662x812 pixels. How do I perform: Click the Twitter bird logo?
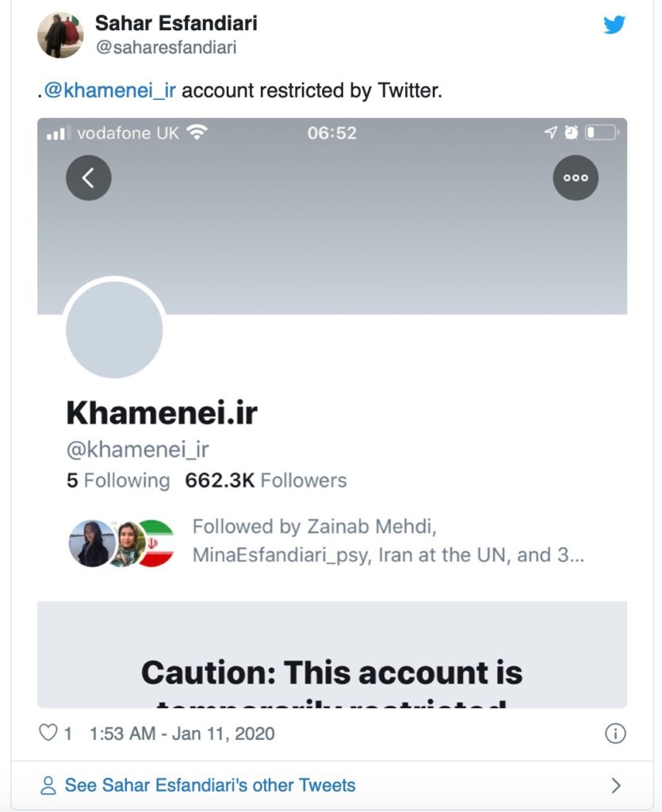coord(614,25)
